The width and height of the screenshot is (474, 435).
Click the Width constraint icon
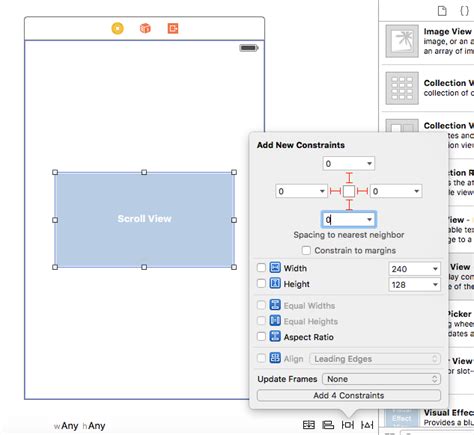pos(275,267)
